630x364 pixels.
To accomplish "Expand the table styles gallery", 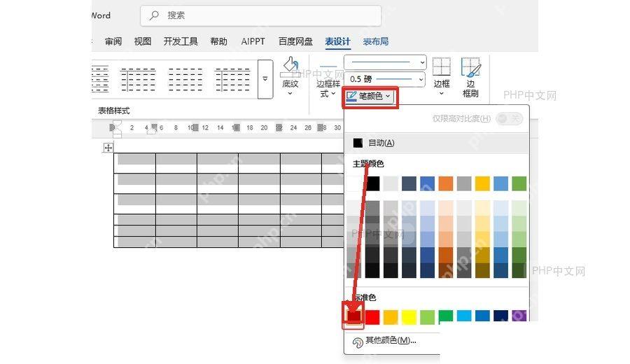I will [x=265, y=79].
